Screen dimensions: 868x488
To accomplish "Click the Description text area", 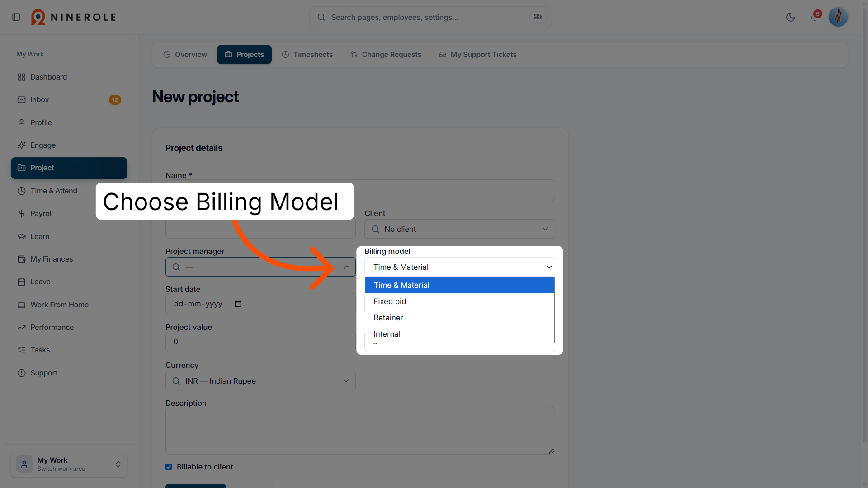I will tap(360, 431).
